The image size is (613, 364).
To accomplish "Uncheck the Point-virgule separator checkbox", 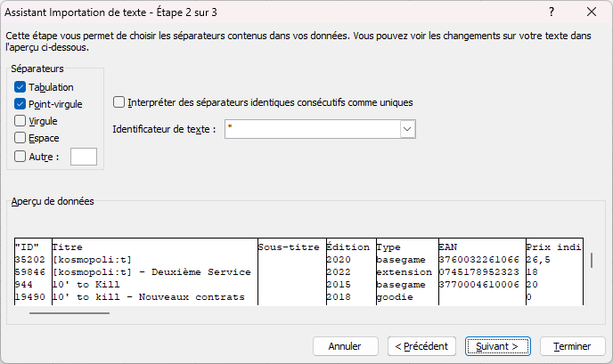I will pyautogui.click(x=20, y=104).
